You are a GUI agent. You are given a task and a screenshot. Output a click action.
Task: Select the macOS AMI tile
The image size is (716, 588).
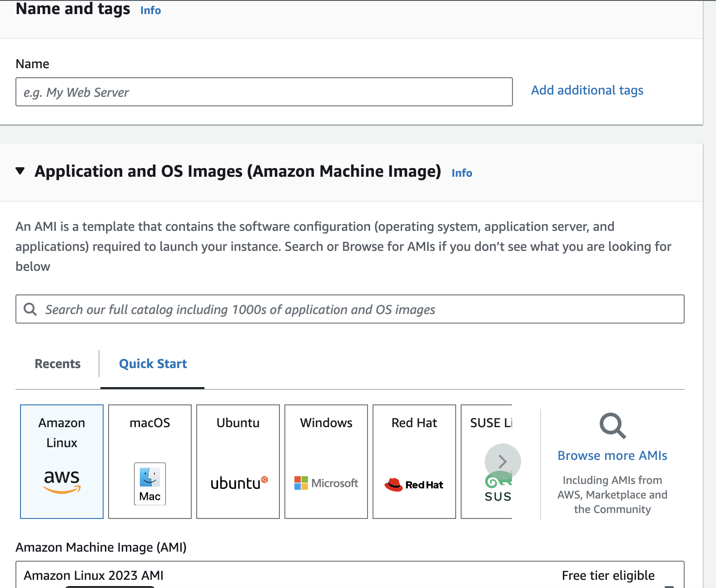pyautogui.click(x=150, y=461)
